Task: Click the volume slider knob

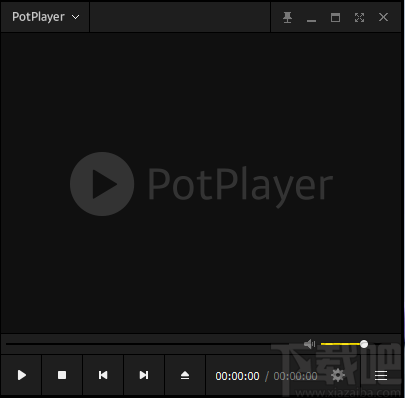Action: click(364, 344)
